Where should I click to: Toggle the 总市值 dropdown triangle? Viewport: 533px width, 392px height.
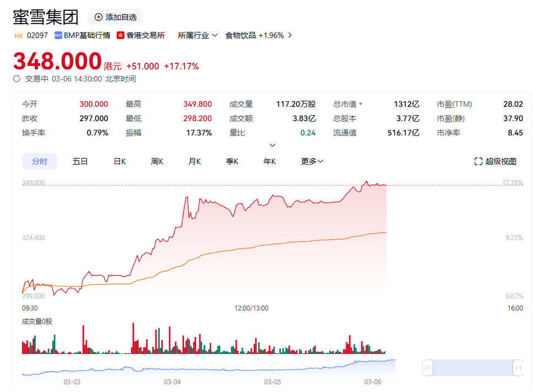tap(361, 104)
